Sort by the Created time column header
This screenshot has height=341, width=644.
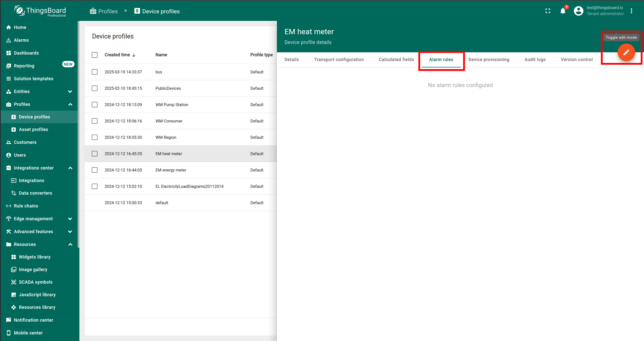click(117, 55)
